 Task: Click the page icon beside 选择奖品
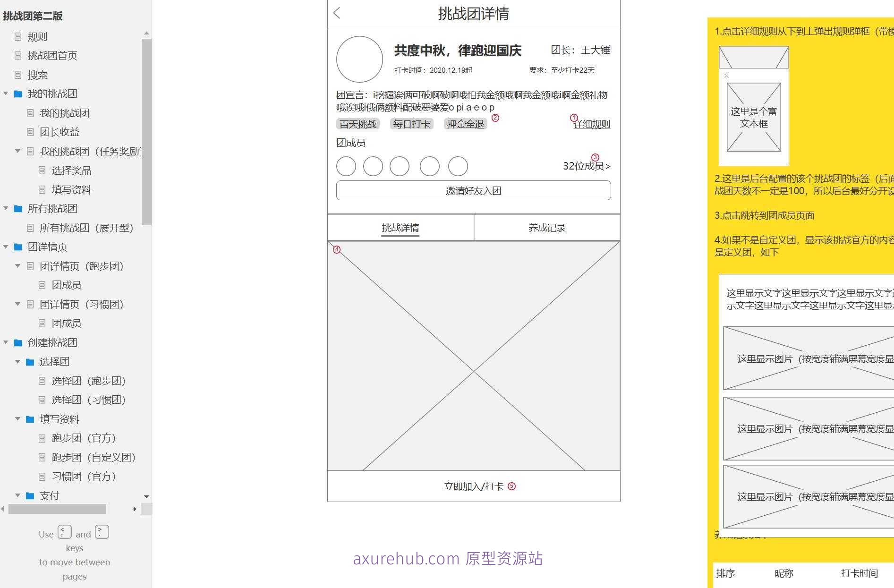point(42,170)
